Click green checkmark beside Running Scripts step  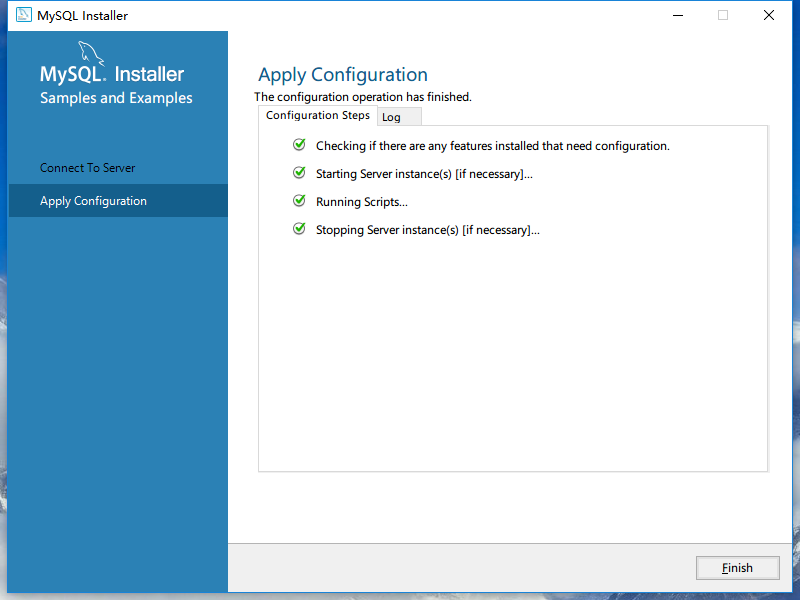point(299,201)
